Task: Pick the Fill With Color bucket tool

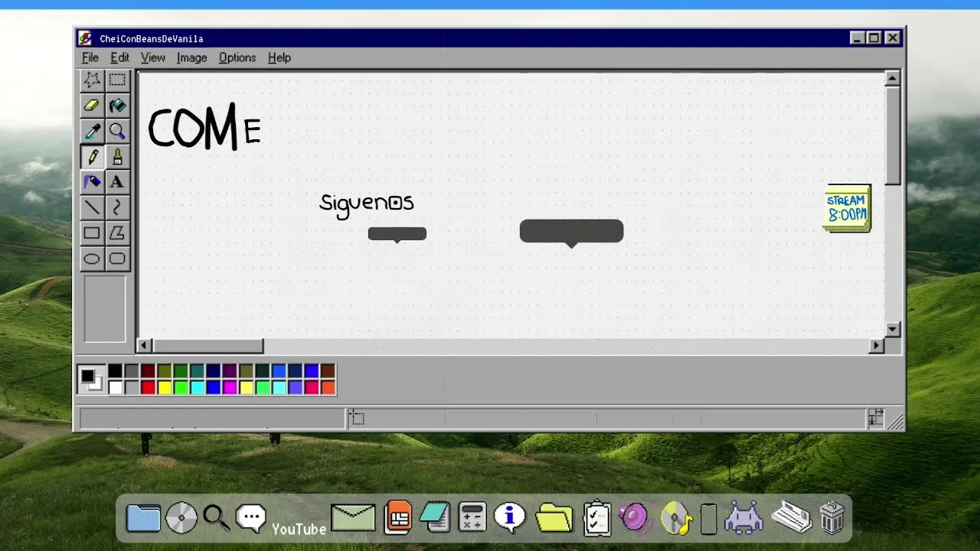Action: coord(117,106)
